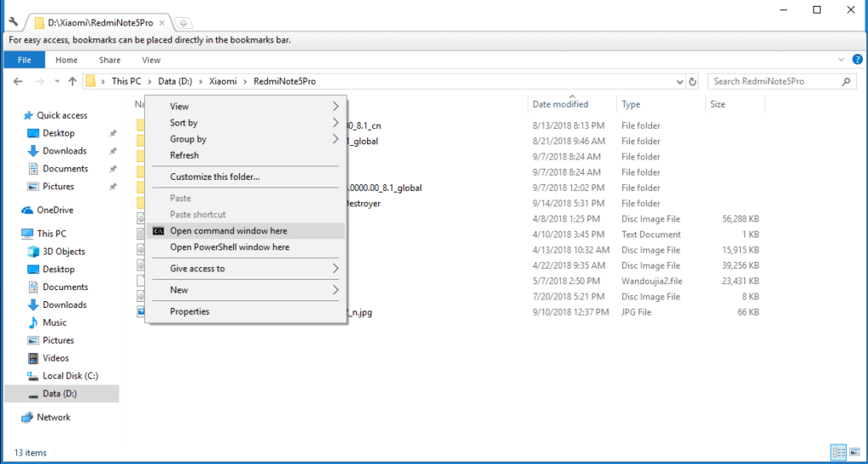The image size is (868, 464).
Task: Open a new tab with the plus button
Action: [184, 23]
